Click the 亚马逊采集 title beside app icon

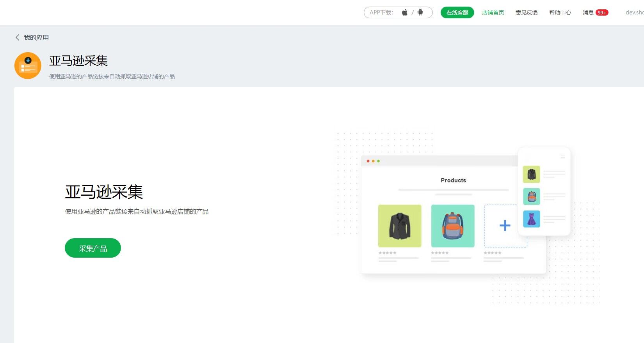(78, 61)
